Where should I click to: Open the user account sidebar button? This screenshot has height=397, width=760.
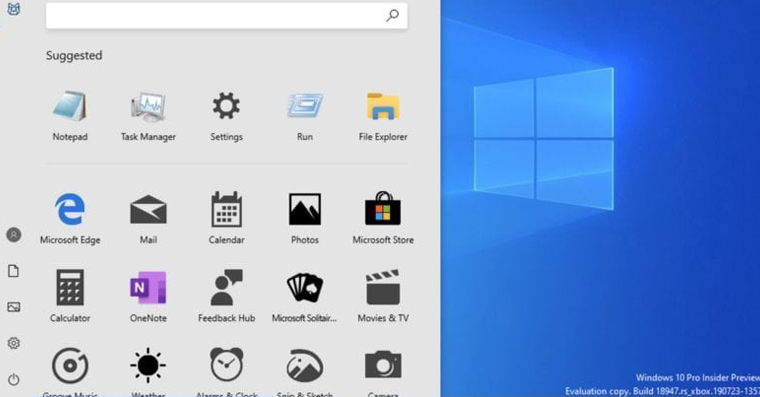[14, 235]
